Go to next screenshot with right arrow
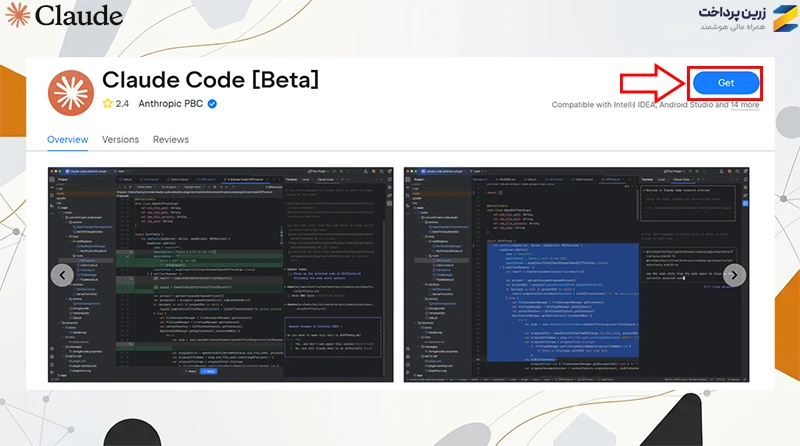 click(734, 275)
